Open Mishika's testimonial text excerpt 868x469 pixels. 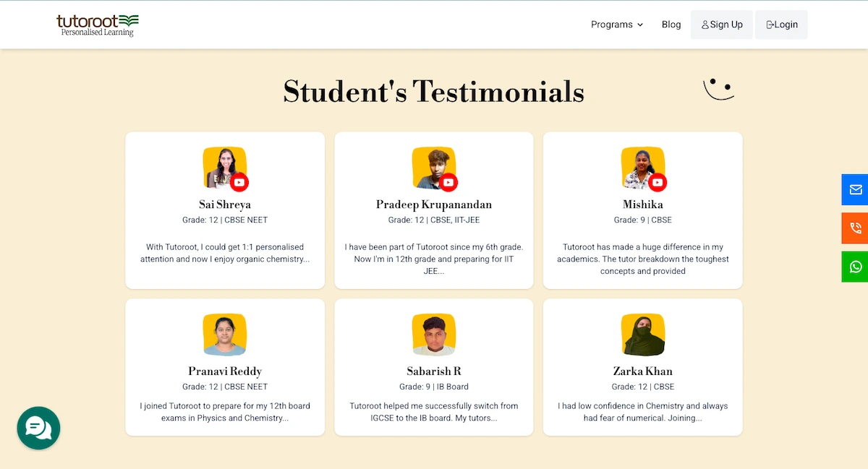(x=643, y=259)
